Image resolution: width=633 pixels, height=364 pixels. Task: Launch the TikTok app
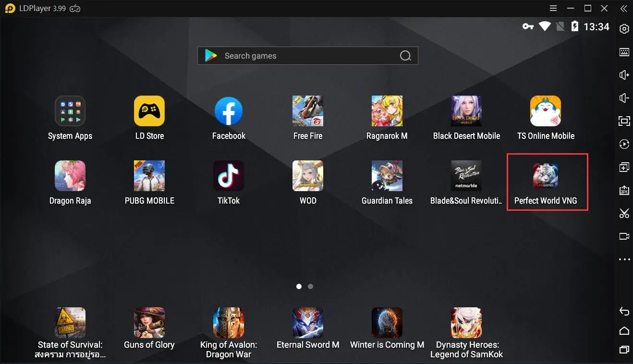(x=229, y=176)
